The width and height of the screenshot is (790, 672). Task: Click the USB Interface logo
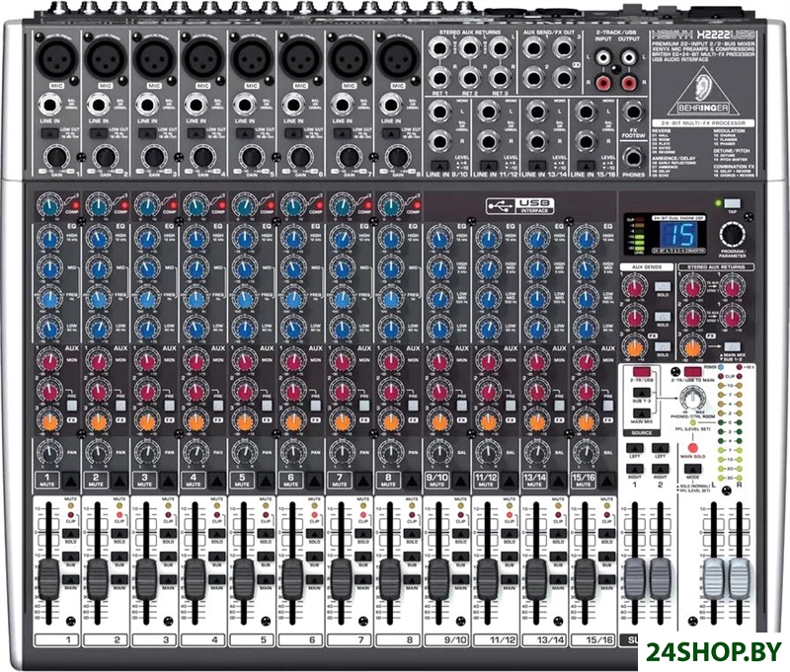(x=520, y=205)
